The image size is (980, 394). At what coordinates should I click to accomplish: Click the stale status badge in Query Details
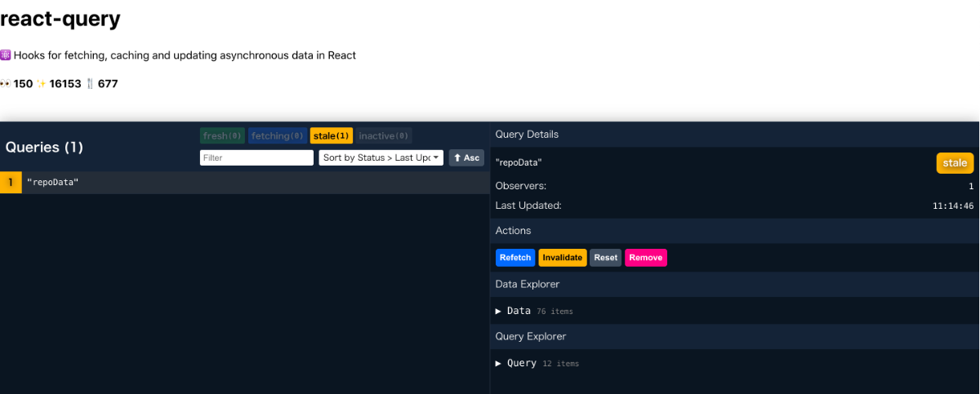click(955, 163)
